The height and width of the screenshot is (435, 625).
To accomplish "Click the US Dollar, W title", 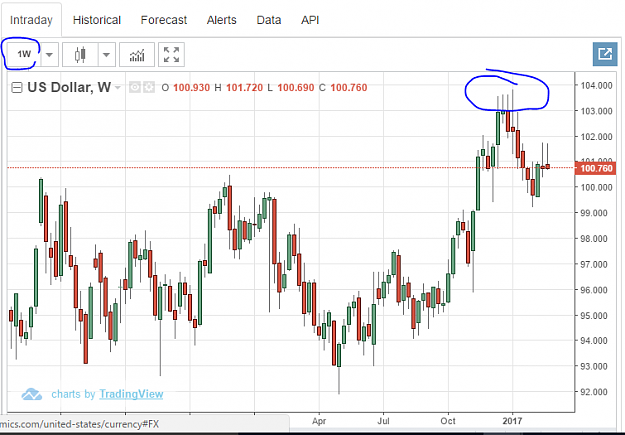I will coord(69,87).
